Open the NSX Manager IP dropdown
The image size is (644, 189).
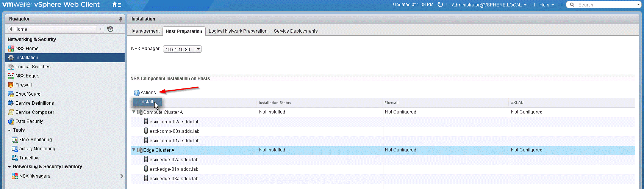[198, 49]
